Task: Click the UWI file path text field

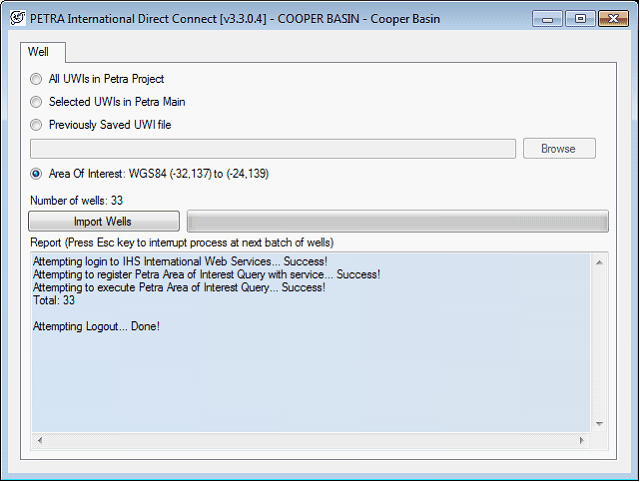Action: click(272, 149)
